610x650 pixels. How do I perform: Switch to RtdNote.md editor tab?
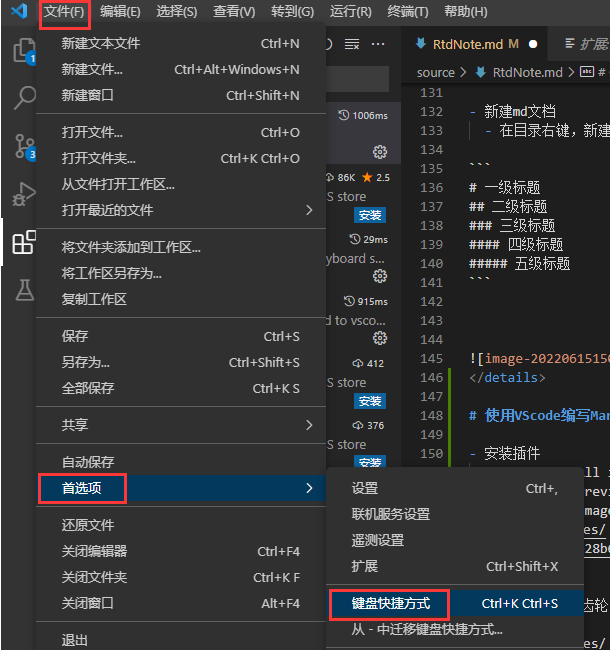click(x=475, y=44)
